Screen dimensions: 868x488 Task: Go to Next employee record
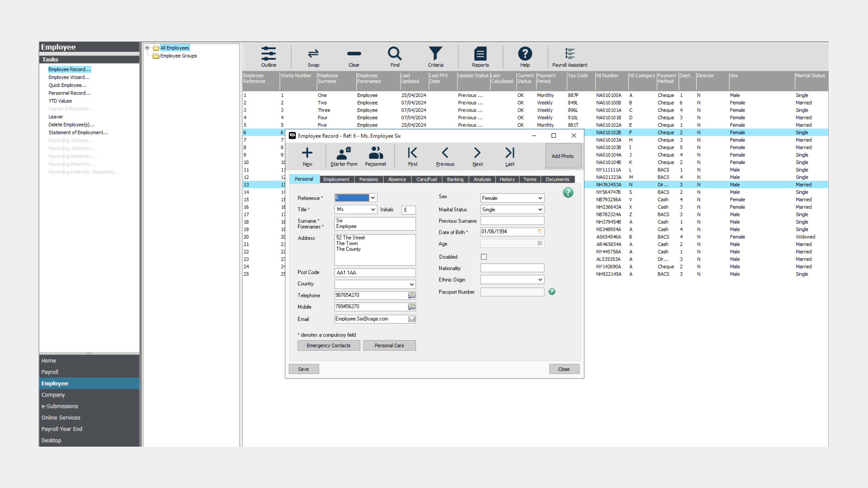pyautogui.click(x=477, y=153)
